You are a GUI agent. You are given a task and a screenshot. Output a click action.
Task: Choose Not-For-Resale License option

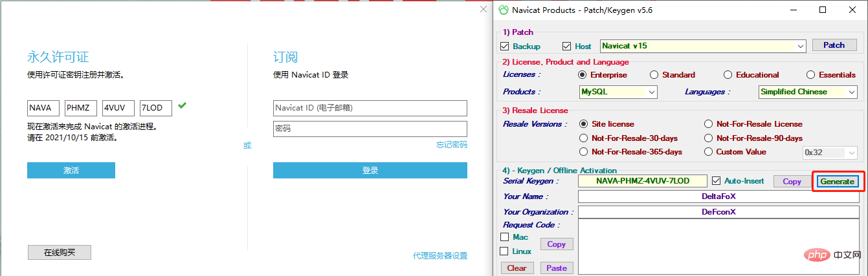pyautogui.click(x=708, y=123)
